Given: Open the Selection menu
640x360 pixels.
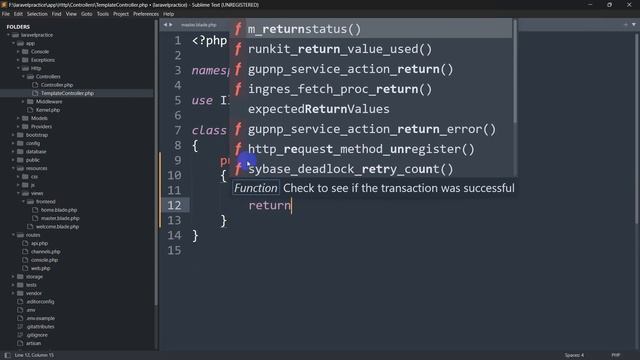Looking at the screenshot, I should click(x=37, y=14).
